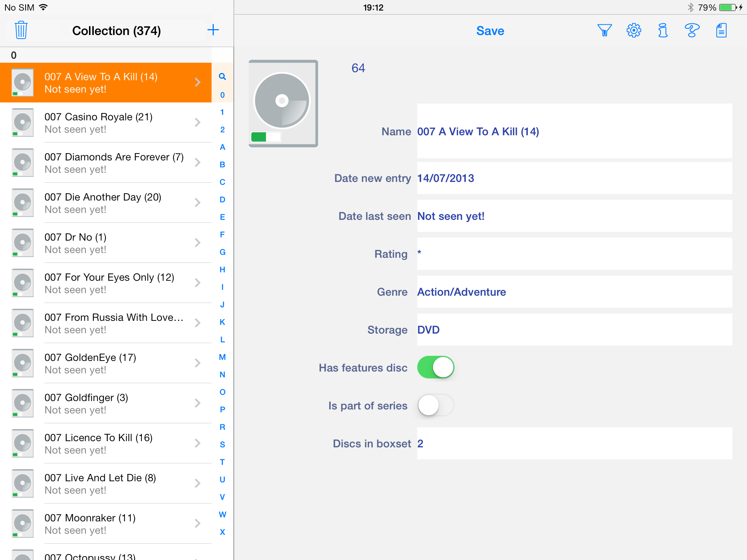Select 007 Dr No (1) entry
The width and height of the screenshot is (747, 560).
(x=109, y=243)
